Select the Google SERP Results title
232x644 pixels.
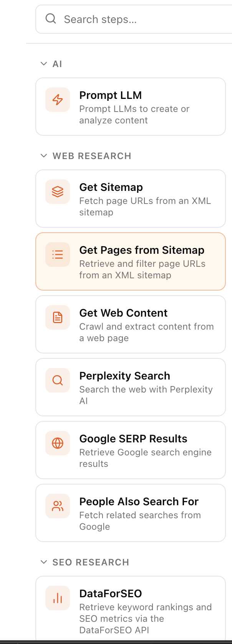pos(133,439)
